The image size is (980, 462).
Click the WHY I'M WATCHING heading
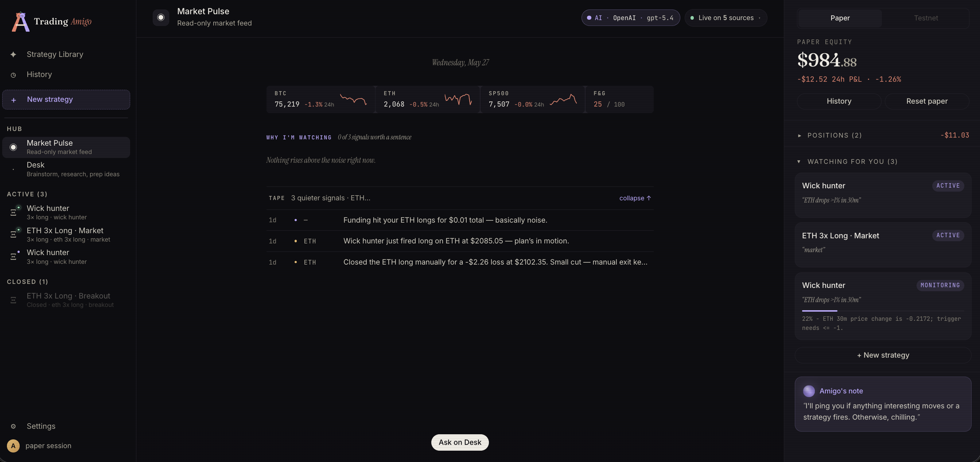point(299,138)
